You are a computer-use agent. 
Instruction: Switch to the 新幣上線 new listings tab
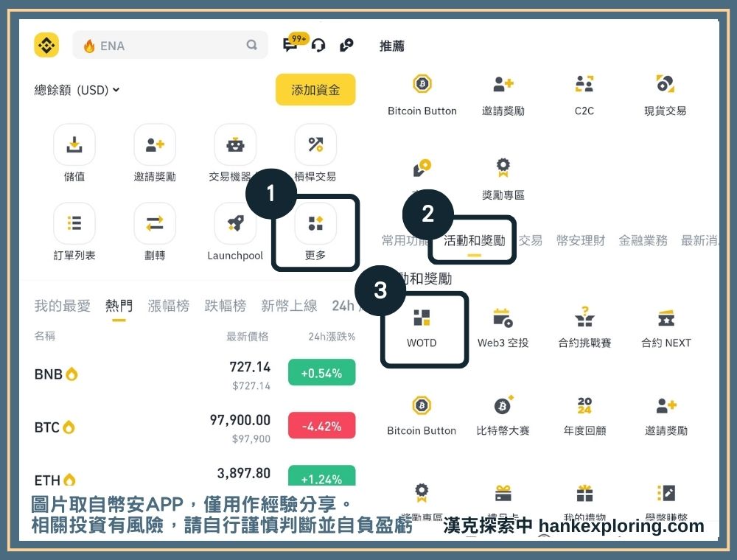(x=289, y=306)
